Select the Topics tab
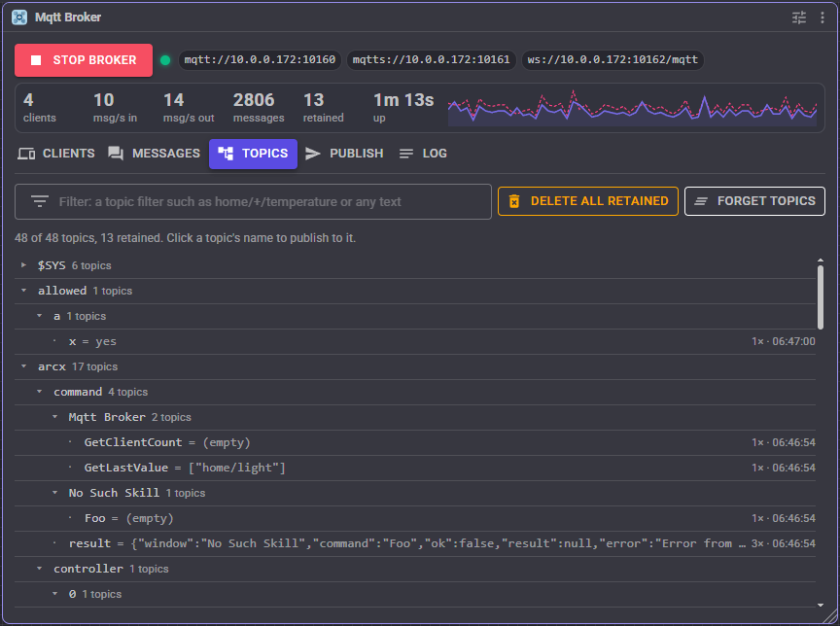The image size is (840, 626). tap(253, 154)
